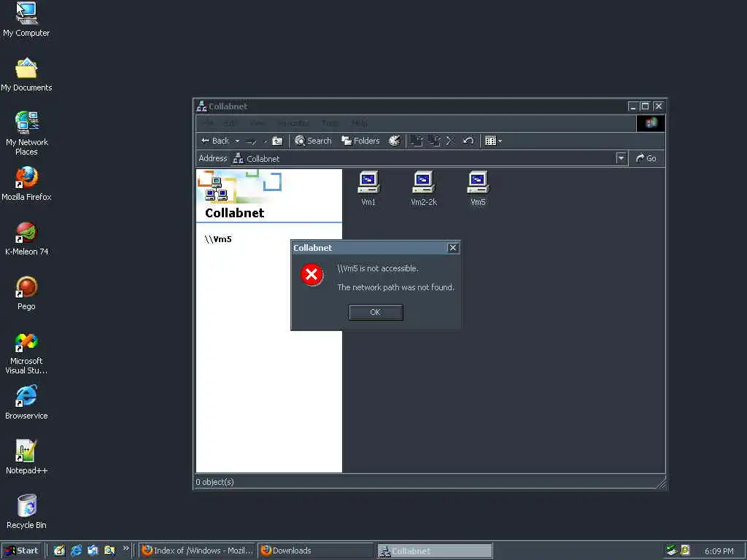Click the Go button beside address bar

point(646,158)
